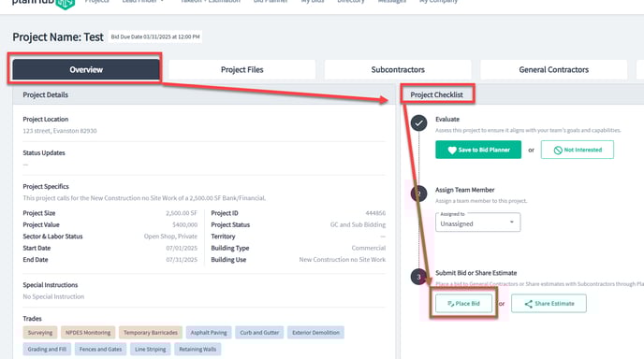Click Building Use value New Construction no Site Work
The width and height of the screenshot is (644, 359).
click(x=343, y=260)
